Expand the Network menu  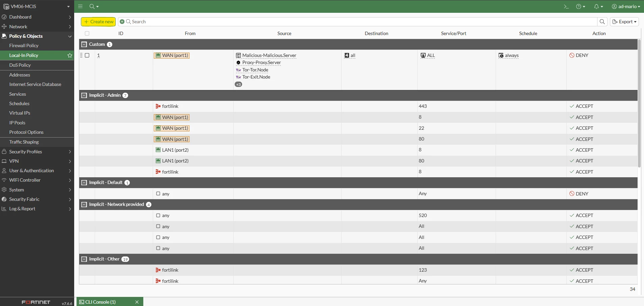point(37,27)
